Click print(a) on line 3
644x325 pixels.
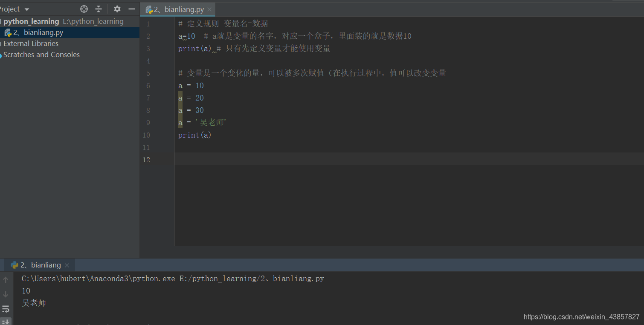(x=194, y=49)
